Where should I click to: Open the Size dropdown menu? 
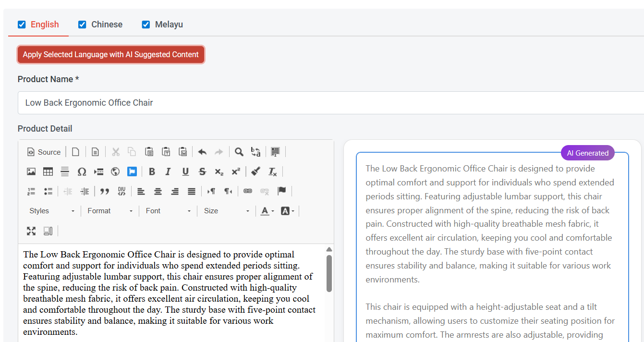click(x=226, y=211)
